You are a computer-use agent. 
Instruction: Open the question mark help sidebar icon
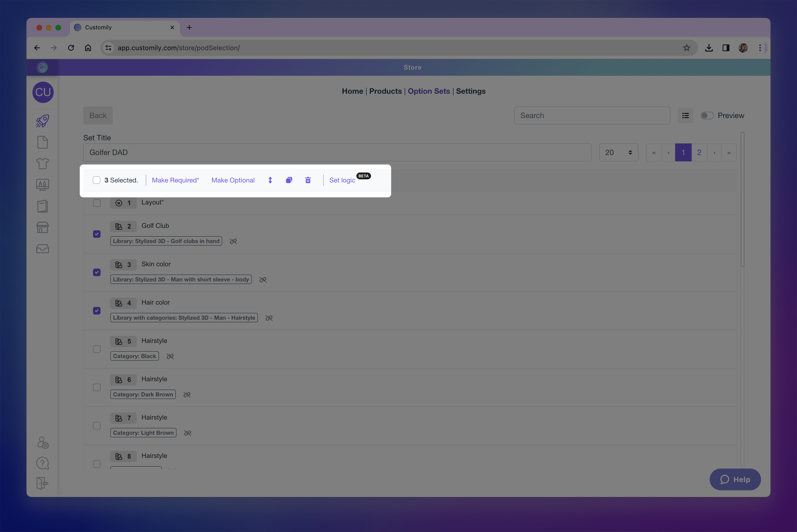tap(42, 463)
